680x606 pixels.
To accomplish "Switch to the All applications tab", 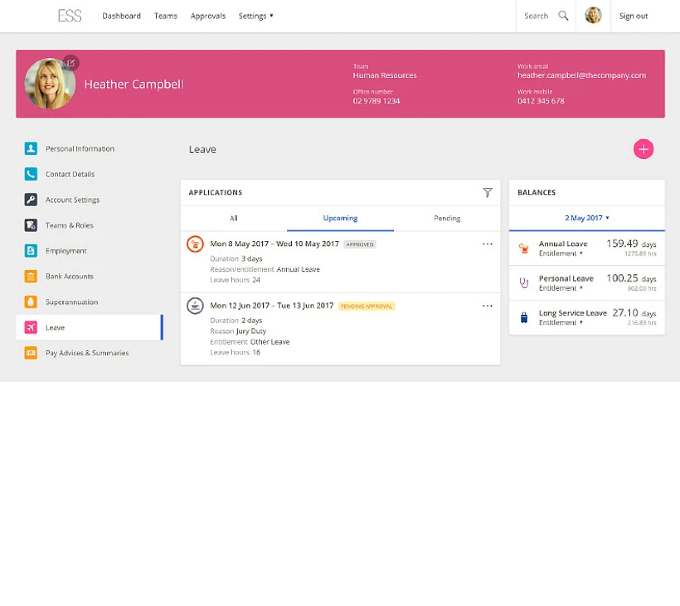I will [234, 218].
